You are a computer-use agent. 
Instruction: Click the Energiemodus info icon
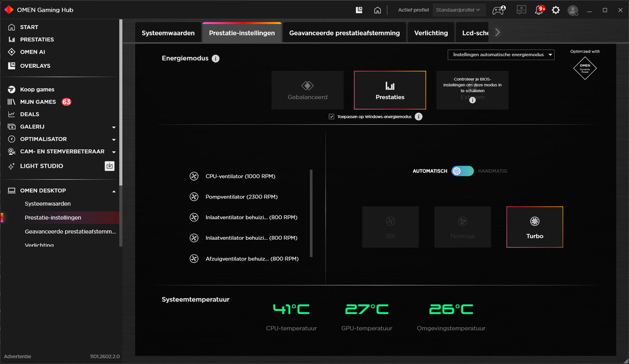point(216,58)
